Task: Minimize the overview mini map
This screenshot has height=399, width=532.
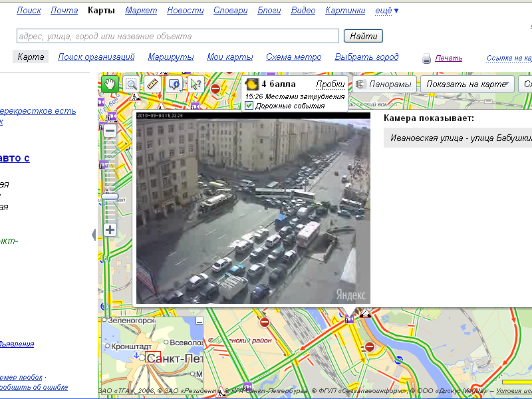Action: (199, 321)
